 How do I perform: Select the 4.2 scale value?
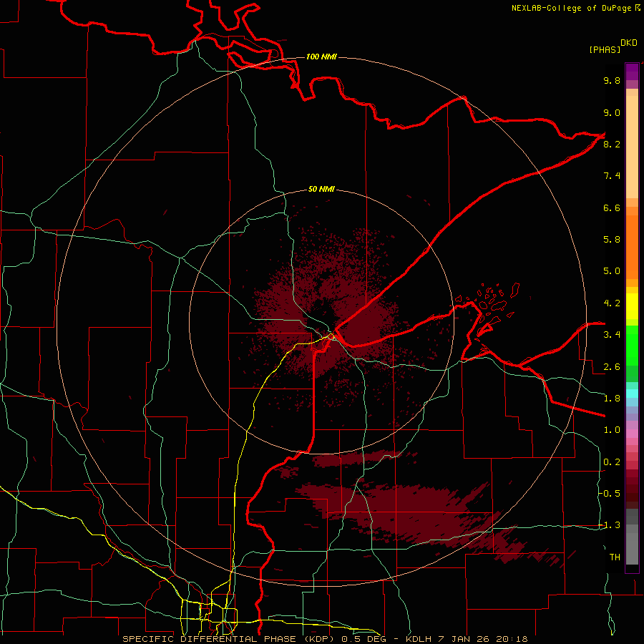tap(612, 303)
